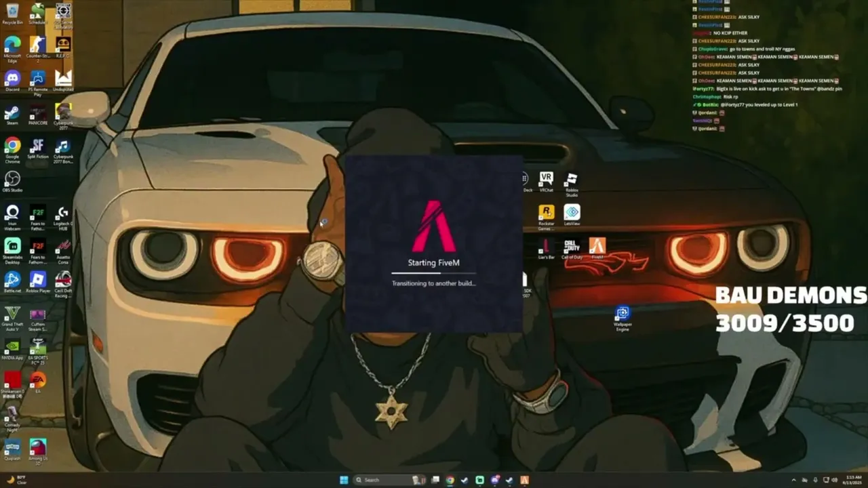Select the OBS Studio desktop icon

tap(12, 181)
